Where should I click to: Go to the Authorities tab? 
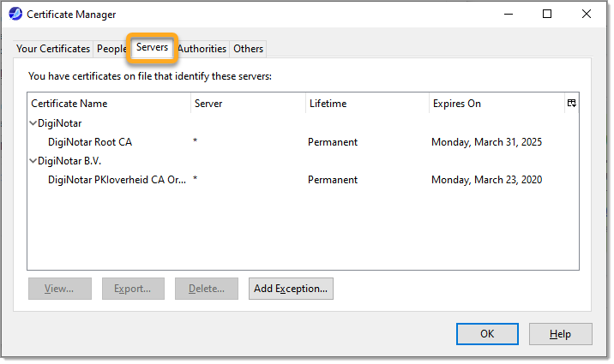point(202,49)
